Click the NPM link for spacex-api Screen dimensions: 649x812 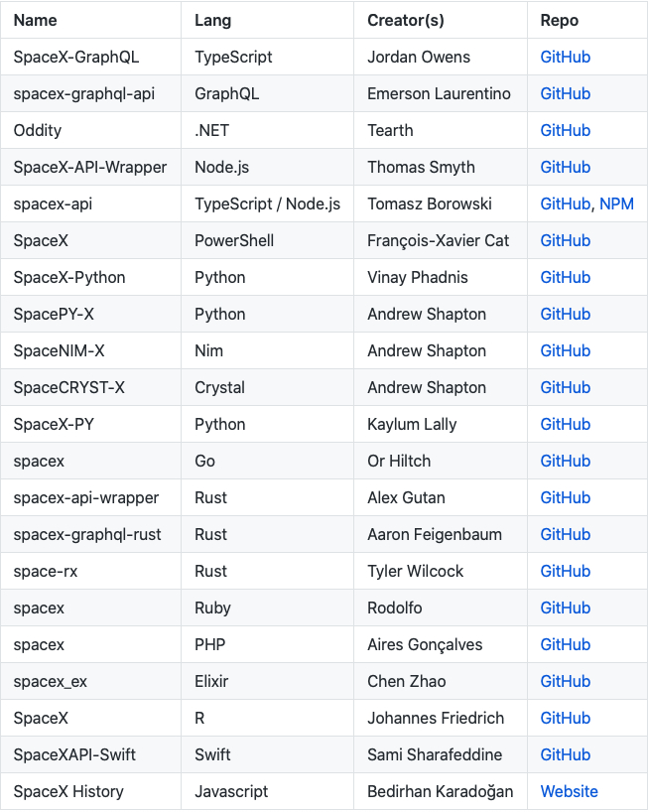(x=616, y=204)
